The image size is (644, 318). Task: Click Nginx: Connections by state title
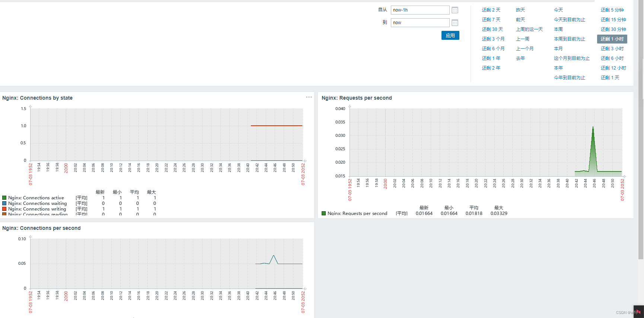point(37,98)
